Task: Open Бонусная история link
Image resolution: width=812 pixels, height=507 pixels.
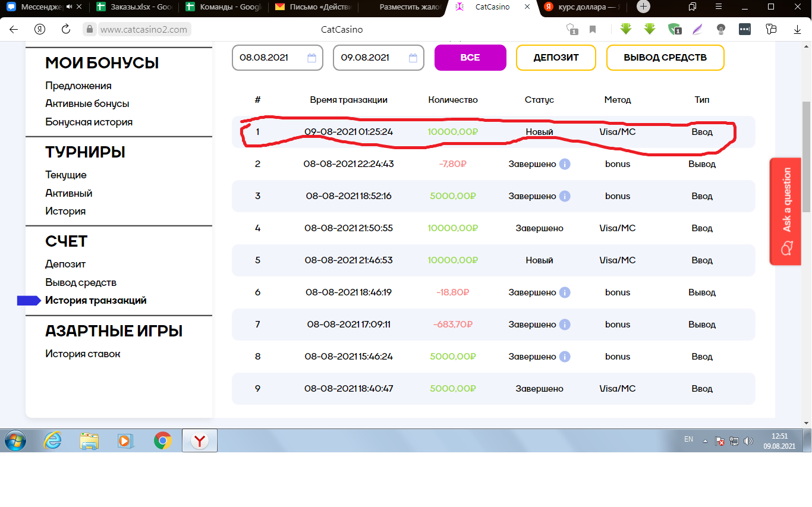Action: point(89,122)
